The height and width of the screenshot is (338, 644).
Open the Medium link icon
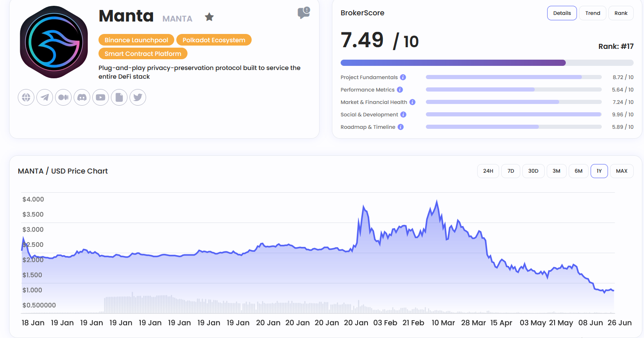point(63,97)
